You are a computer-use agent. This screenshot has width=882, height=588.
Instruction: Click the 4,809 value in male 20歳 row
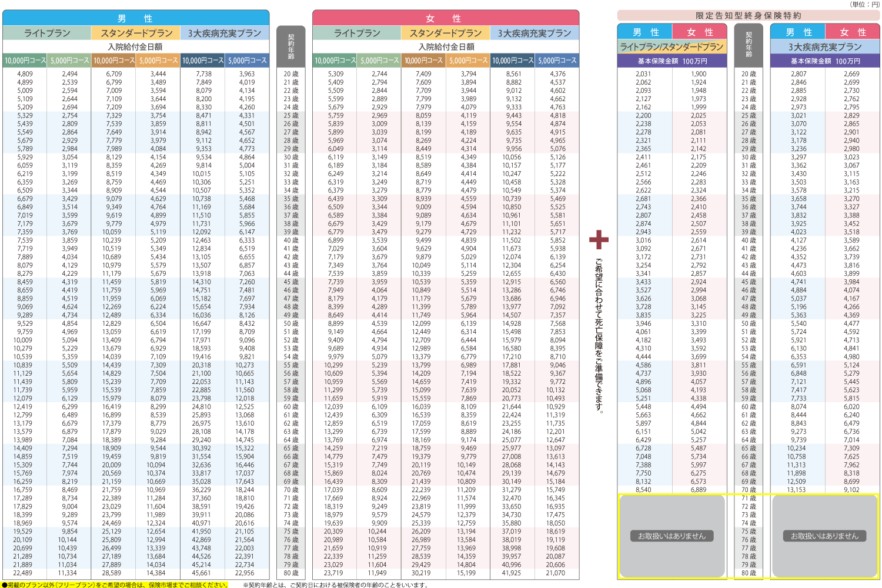(x=25, y=74)
